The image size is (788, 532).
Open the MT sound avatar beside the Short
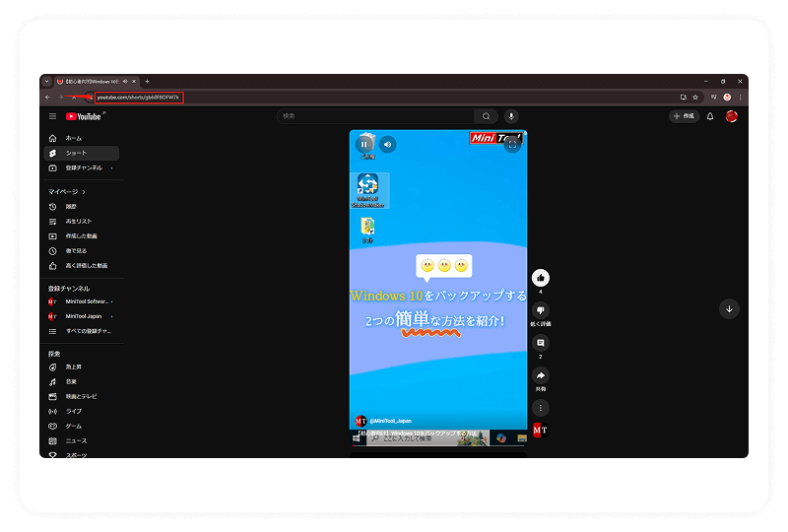coord(540,431)
